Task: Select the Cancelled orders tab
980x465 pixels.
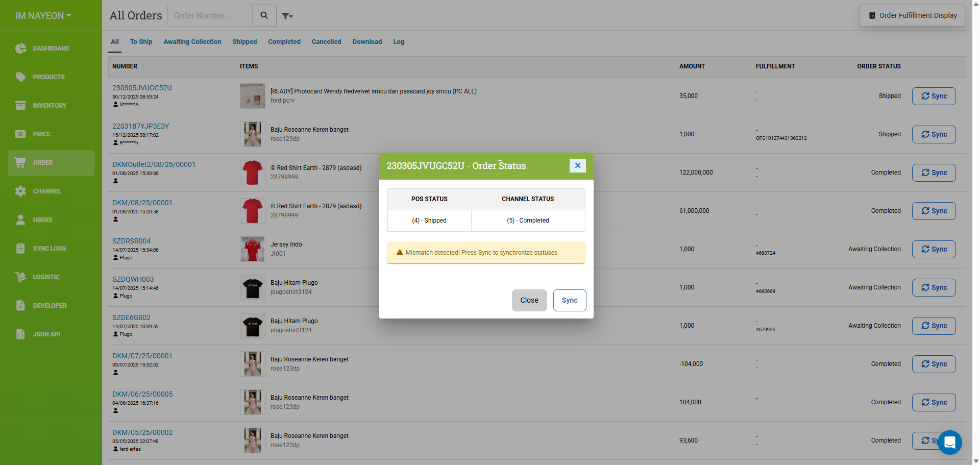Action: tap(326, 42)
